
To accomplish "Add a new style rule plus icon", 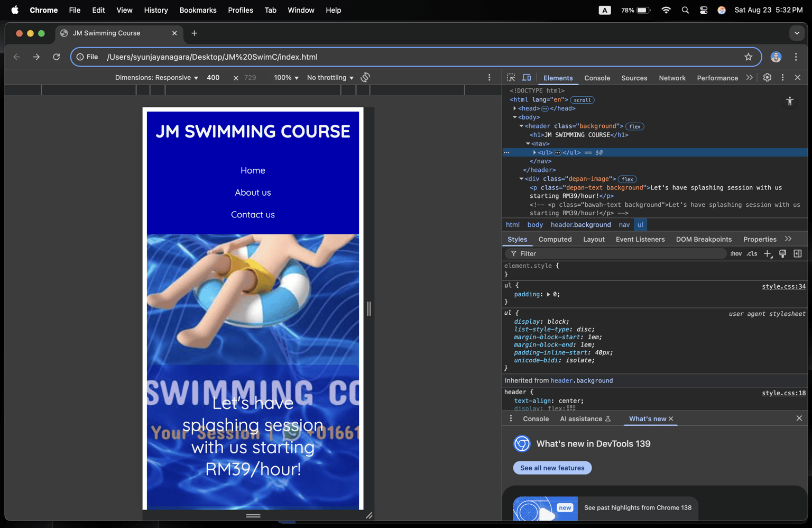I will point(768,254).
